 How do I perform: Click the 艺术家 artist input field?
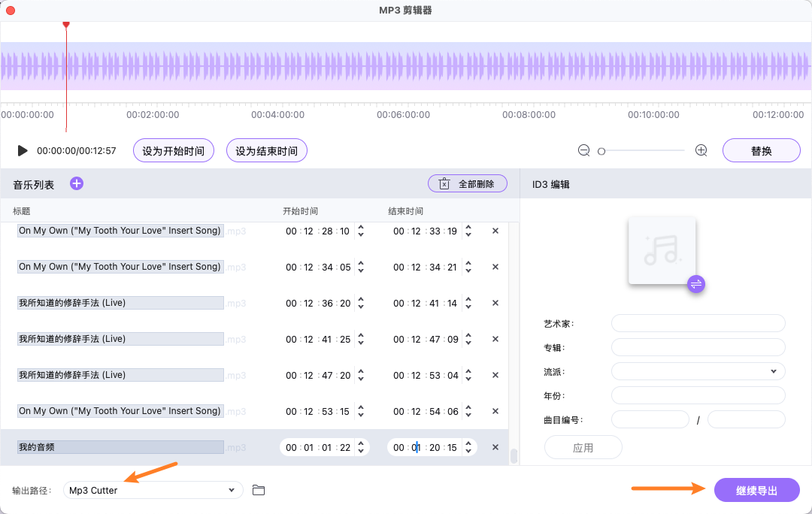pos(698,323)
